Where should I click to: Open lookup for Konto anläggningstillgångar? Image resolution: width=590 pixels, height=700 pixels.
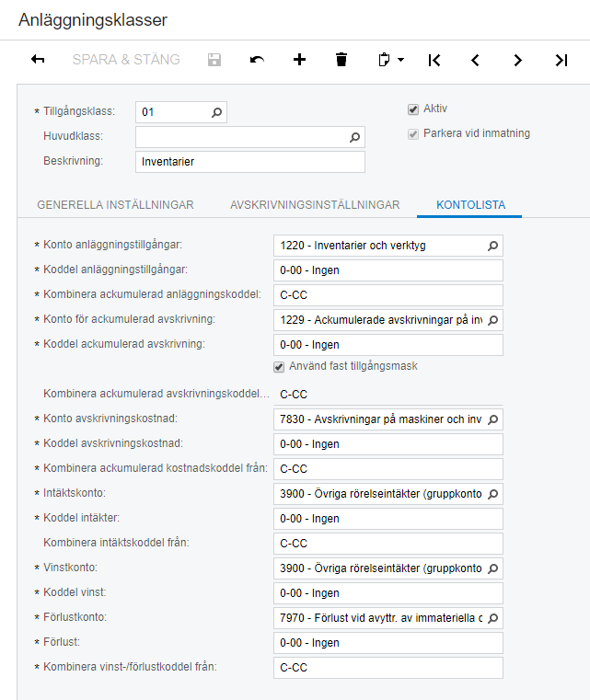492,246
